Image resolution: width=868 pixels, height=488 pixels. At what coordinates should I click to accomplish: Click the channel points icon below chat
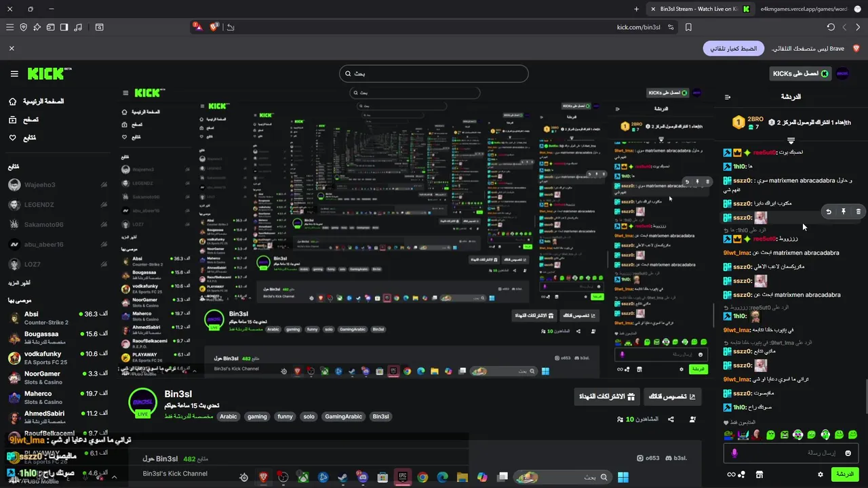pos(736,474)
